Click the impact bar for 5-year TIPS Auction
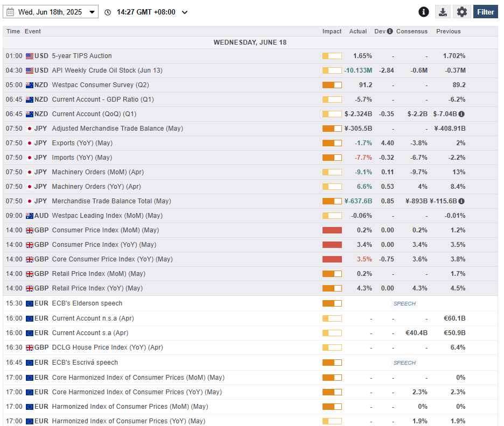504x426 pixels. pyautogui.click(x=332, y=56)
